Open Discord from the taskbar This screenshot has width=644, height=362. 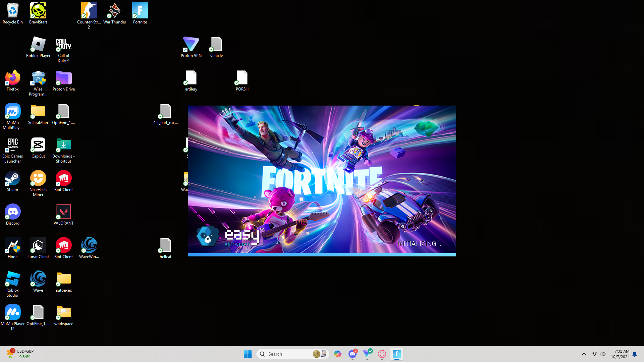(x=352, y=354)
